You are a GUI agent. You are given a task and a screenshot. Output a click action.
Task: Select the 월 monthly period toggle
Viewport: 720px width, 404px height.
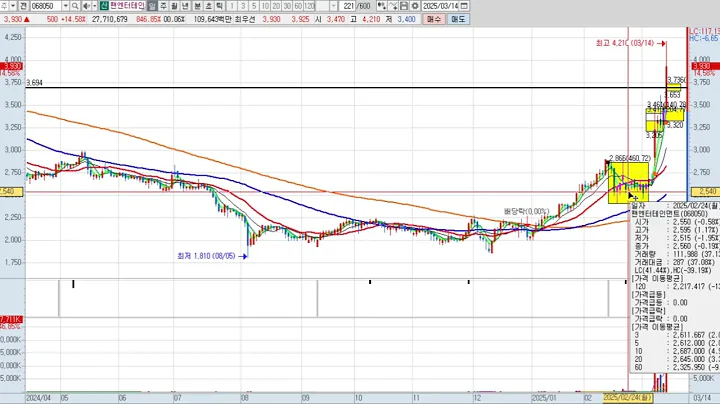174,6
